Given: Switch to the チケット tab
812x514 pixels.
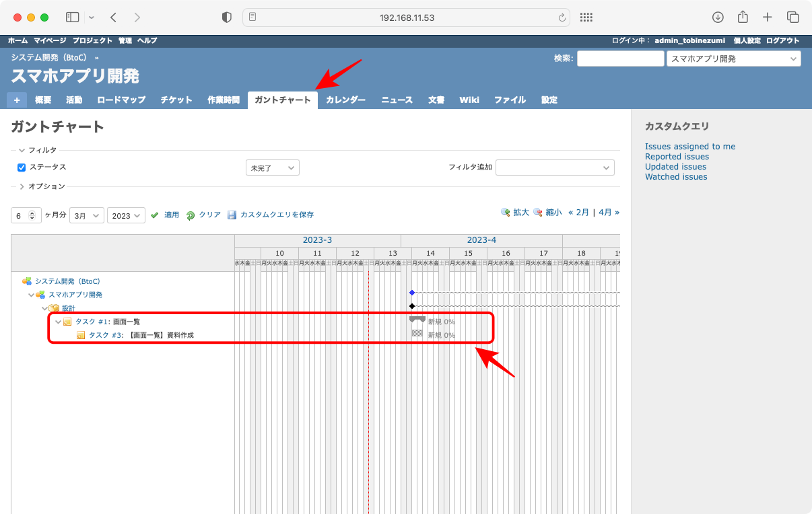Looking at the screenshot, I should (x=176, y=100).
